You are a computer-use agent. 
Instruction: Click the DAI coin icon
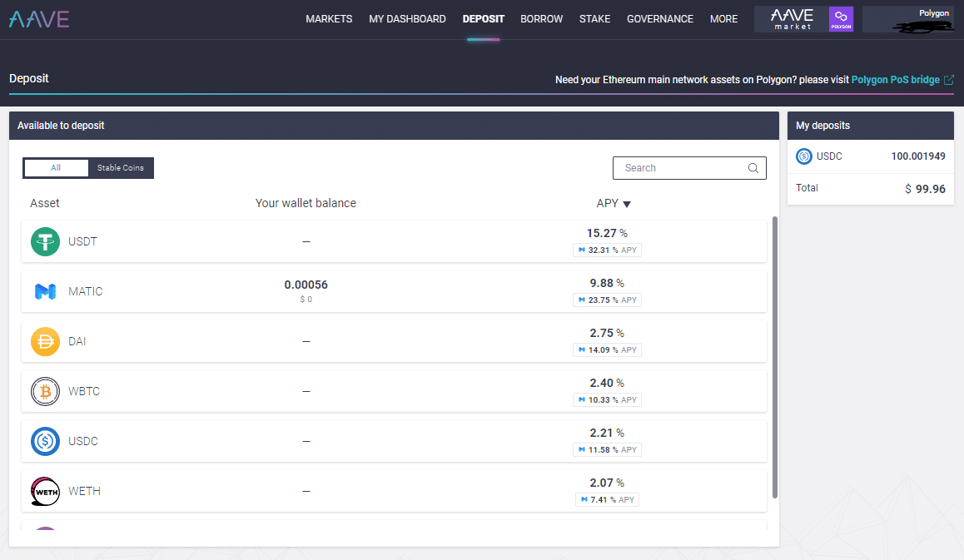45,341
